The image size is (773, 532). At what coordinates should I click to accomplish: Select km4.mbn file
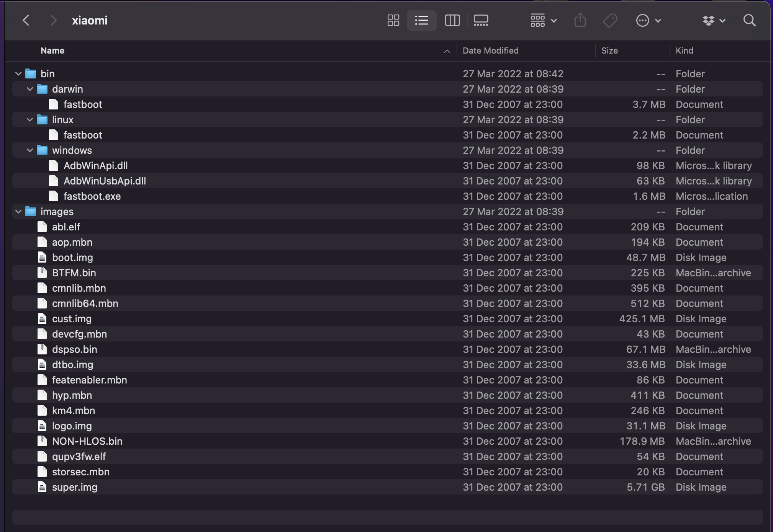(x=387, y=410)
